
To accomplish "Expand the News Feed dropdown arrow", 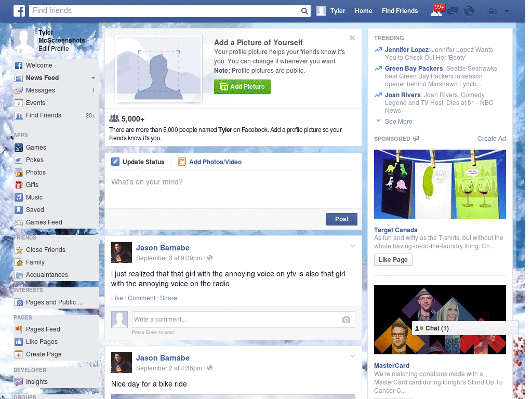I will tap(94, 78).
